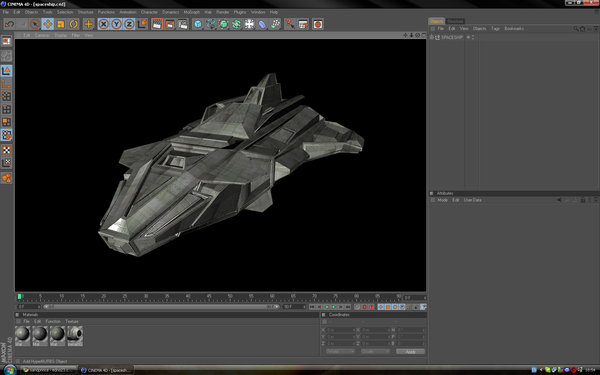The width and height of the screenshot is (600, 375).
Task: Select the second material sphere thumbnail
Action: click(x=40, y=336)
